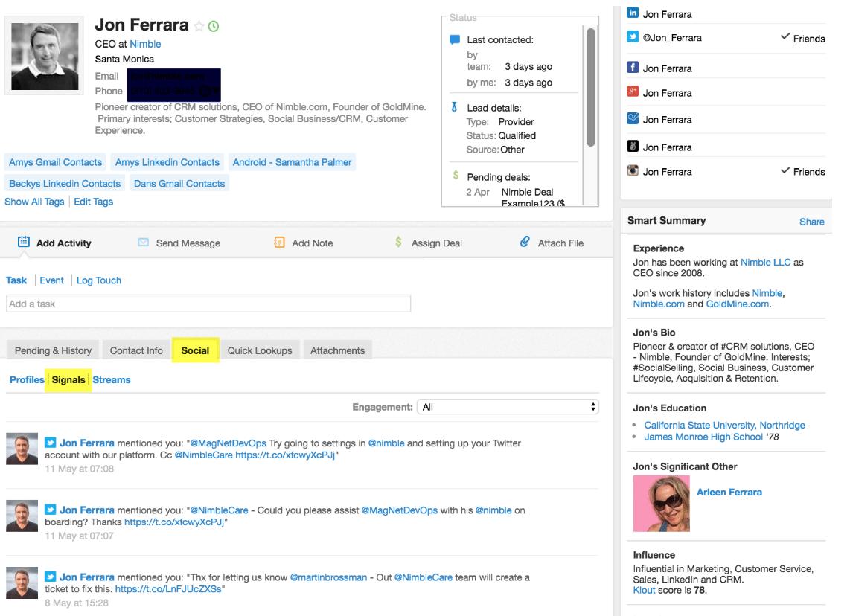Screen dimensions: 850x616
Task: Click the Google Plus profile icon
Action: 633,92
